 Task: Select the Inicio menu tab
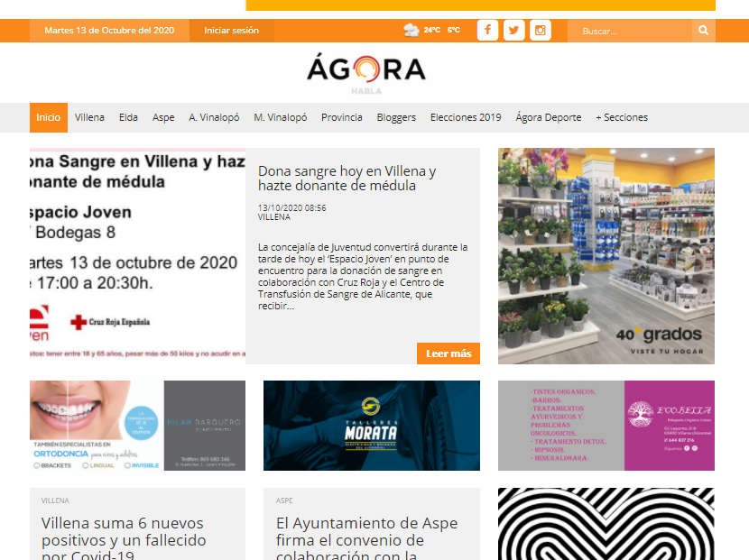48,117
